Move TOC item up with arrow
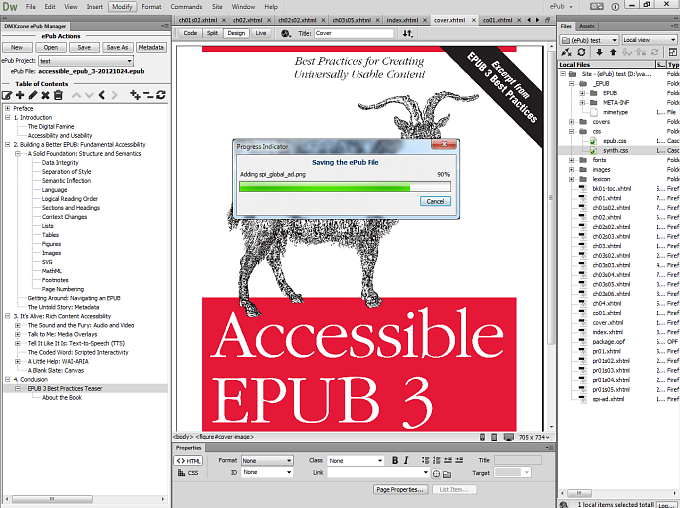This screenshot has height=508, width=680. tap(76, 95)
